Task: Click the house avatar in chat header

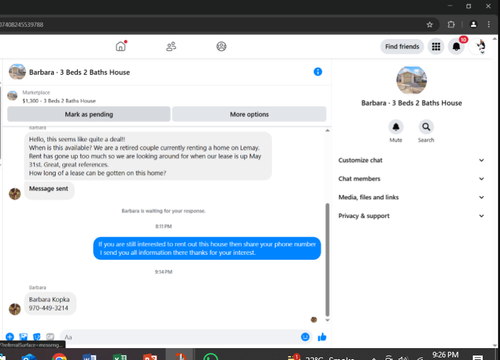Action: [17, 72]
